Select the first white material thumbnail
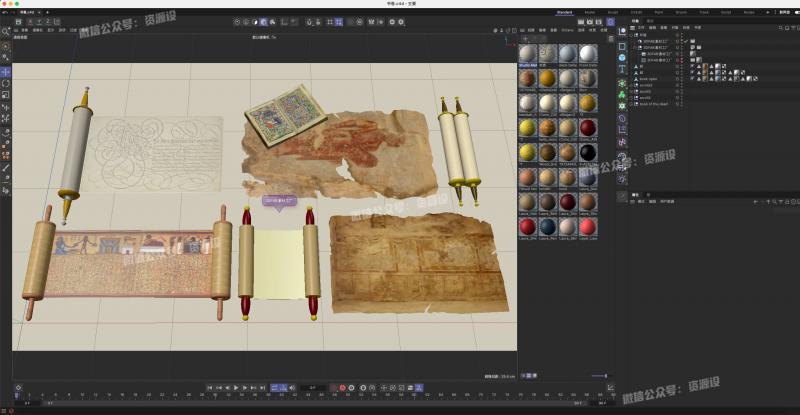Image resolution: width=800 pixels, height=415 pixels. (527, 53)
